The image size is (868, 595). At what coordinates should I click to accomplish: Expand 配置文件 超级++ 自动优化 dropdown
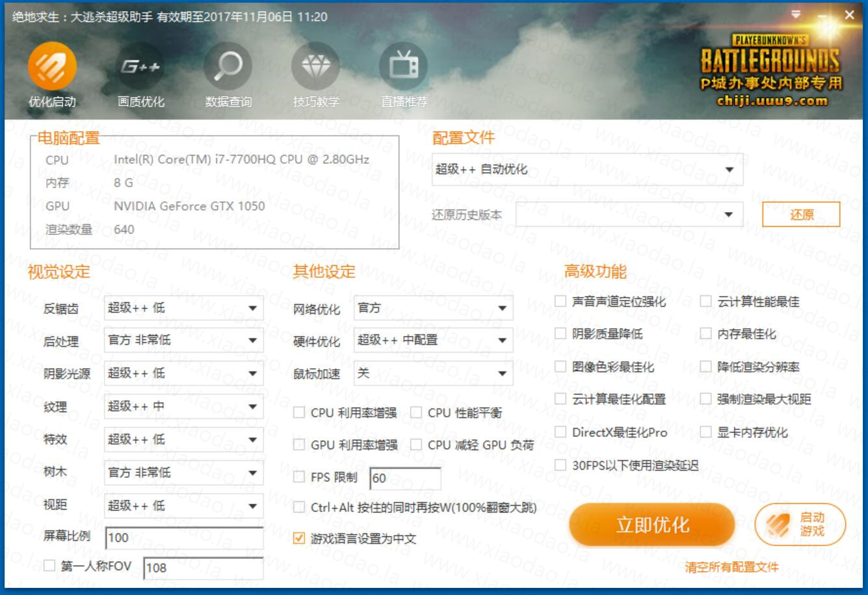588,170
